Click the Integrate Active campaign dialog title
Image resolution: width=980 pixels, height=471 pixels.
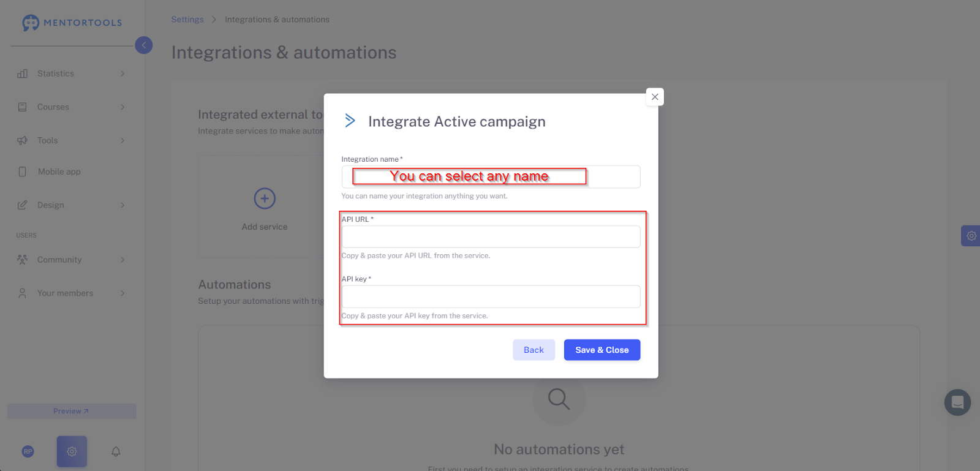(457, 121)
